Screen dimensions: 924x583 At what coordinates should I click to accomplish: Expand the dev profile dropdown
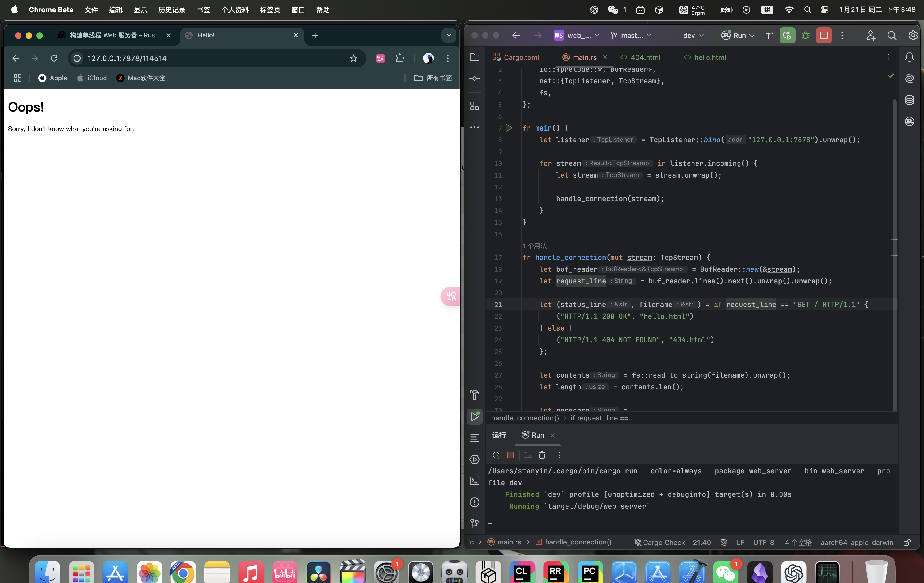[x=693, y=35]
